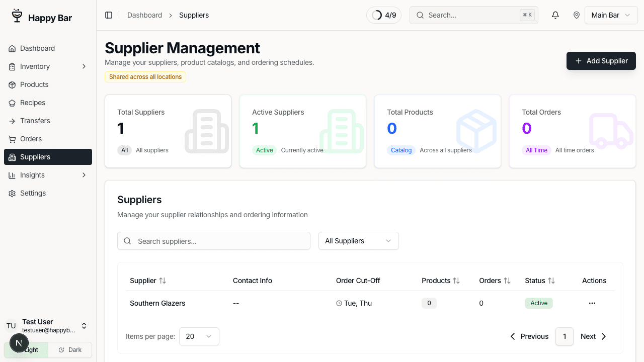This screenshot has height=362, width=644.
Task: Toggle the sidebar collapse panel icon
Action: point(109,15)
